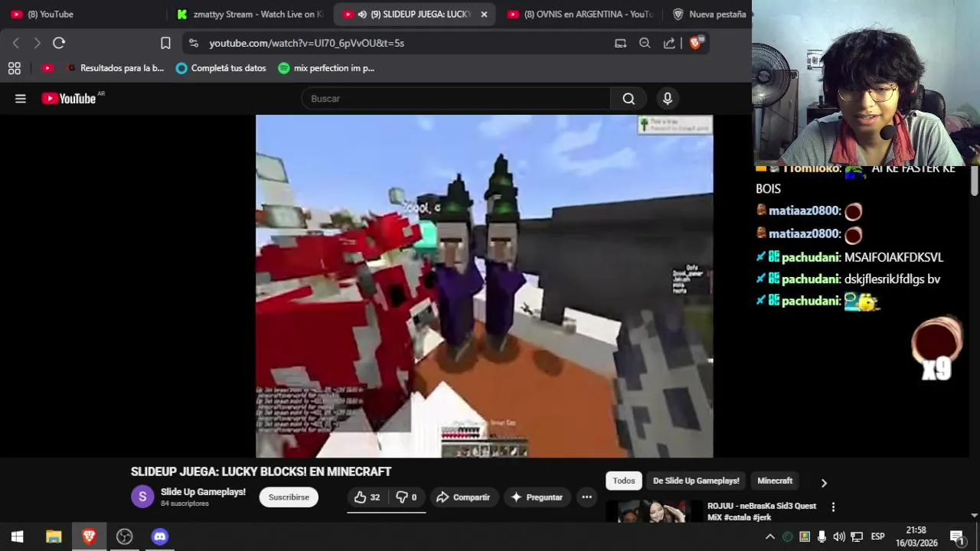Open the notification center icon
This screenshot has width=980, height=551.
pos(957,536)
